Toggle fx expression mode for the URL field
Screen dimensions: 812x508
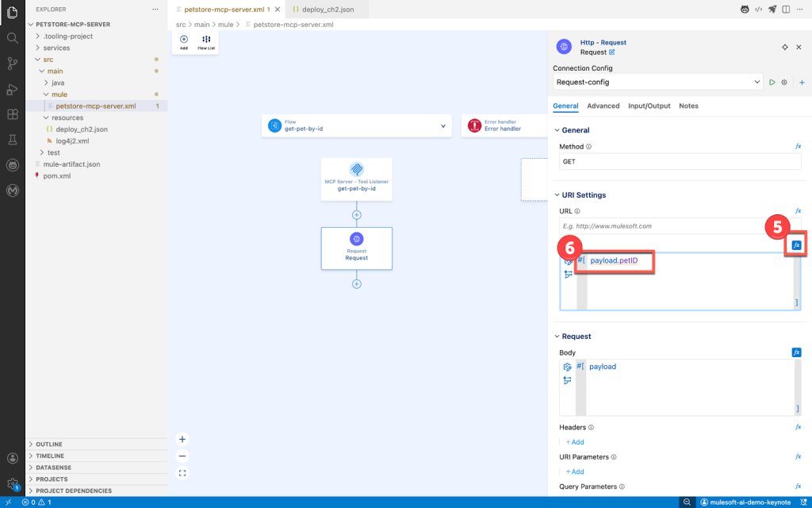pos(797,244)
